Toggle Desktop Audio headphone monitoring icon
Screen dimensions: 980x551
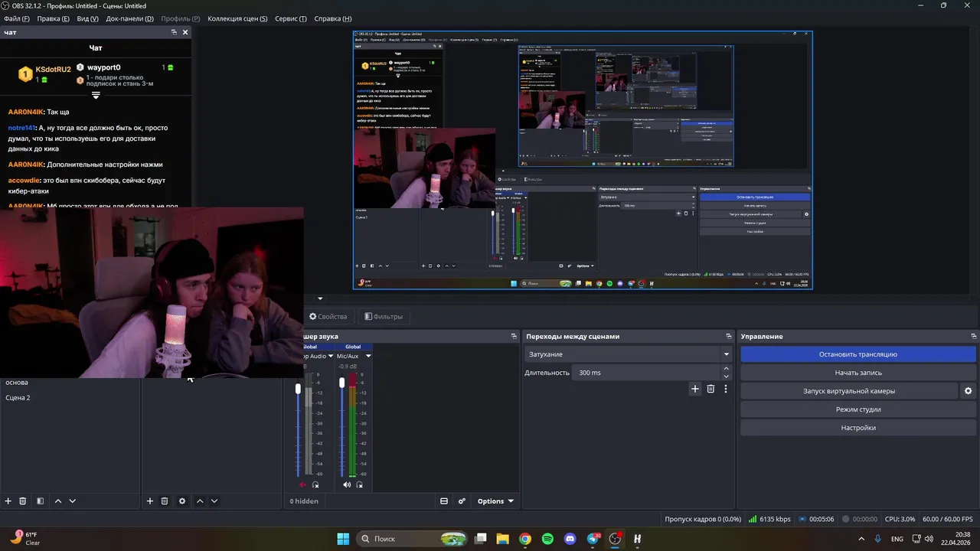315,484
